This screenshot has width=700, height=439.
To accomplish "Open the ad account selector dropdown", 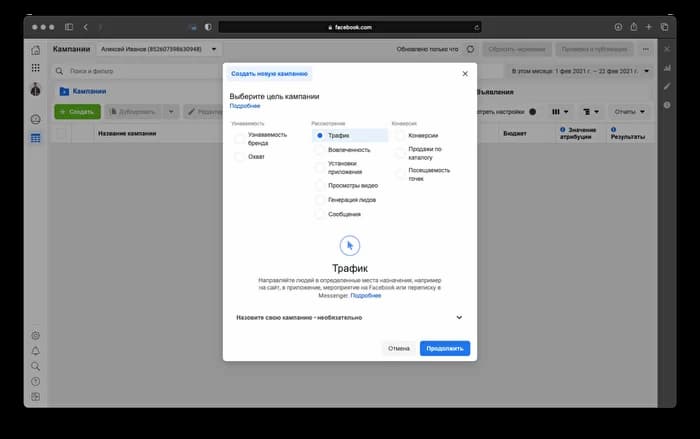I will tap(215, 49).
